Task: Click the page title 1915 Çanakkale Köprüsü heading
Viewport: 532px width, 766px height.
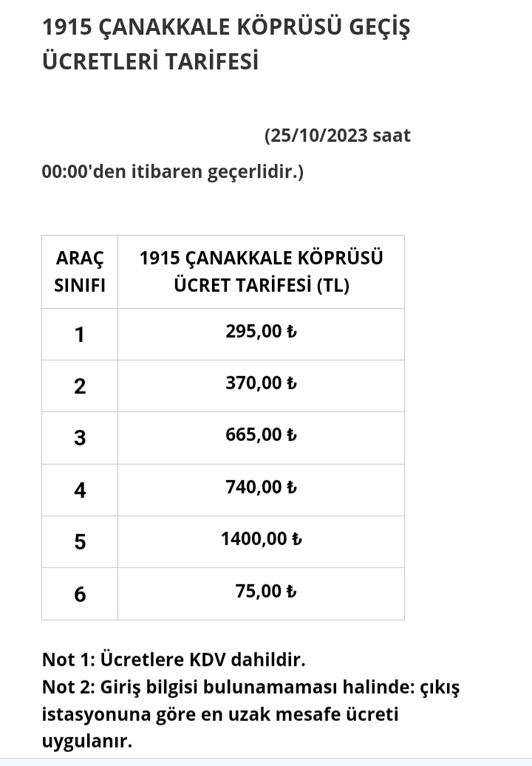Action: click(226, 44)
